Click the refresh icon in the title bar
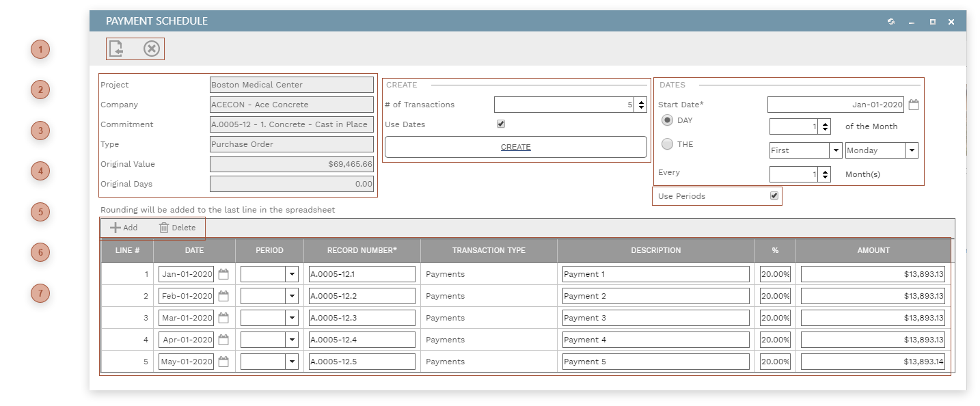Viewport: 980px width, 406px height. (890, 21)
